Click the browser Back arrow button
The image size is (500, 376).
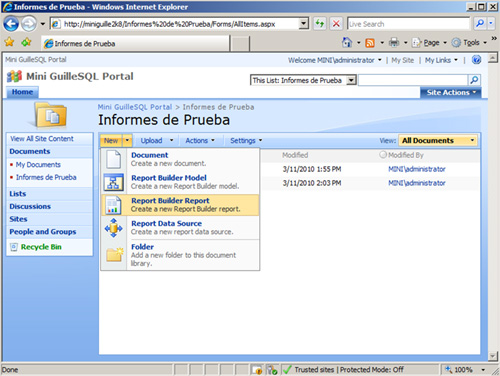point(11,24)
